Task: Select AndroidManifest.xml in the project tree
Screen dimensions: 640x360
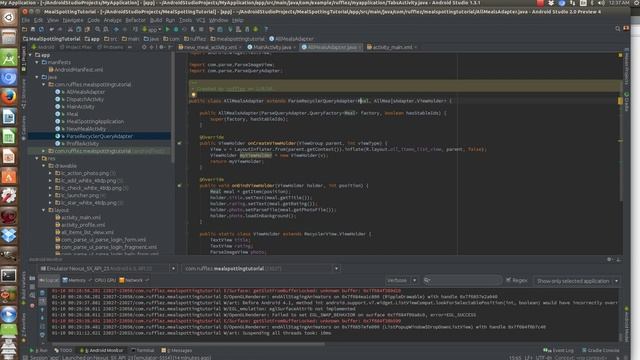Action: click(78, 70)
